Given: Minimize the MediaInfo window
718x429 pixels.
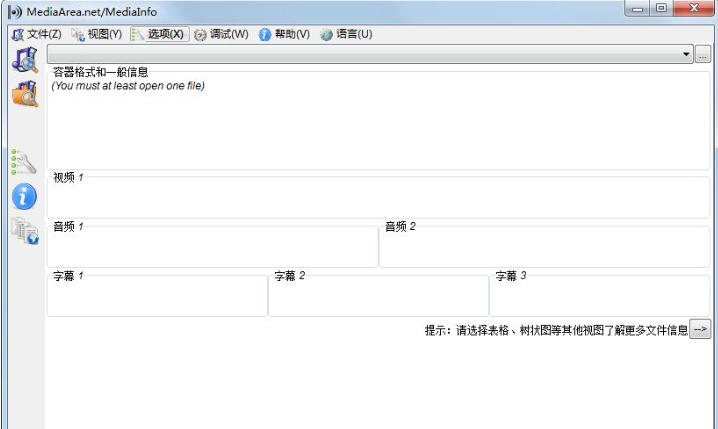Looking at the screenshot, I should coord(637,9).
